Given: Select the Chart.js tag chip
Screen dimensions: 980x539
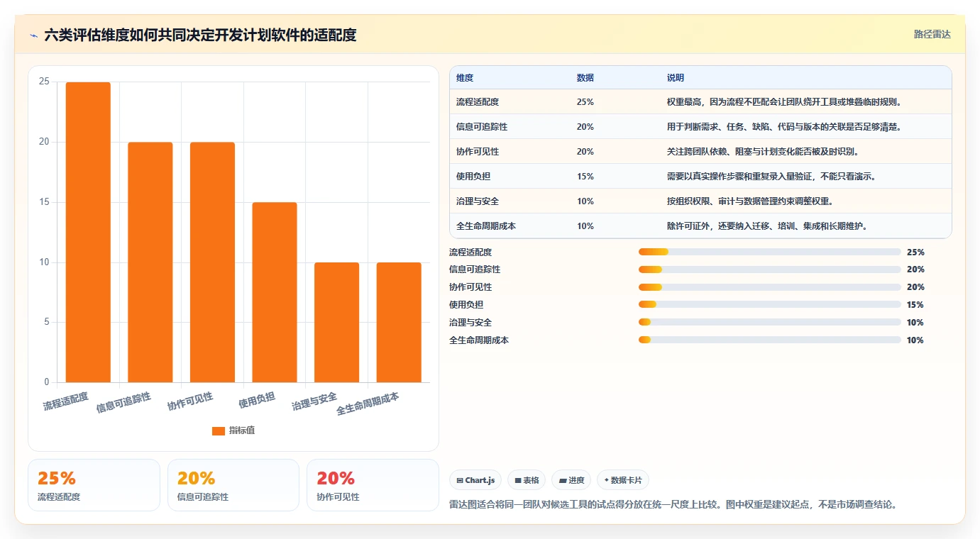Looking at the screenshot, I should click(x=475, y=480).
